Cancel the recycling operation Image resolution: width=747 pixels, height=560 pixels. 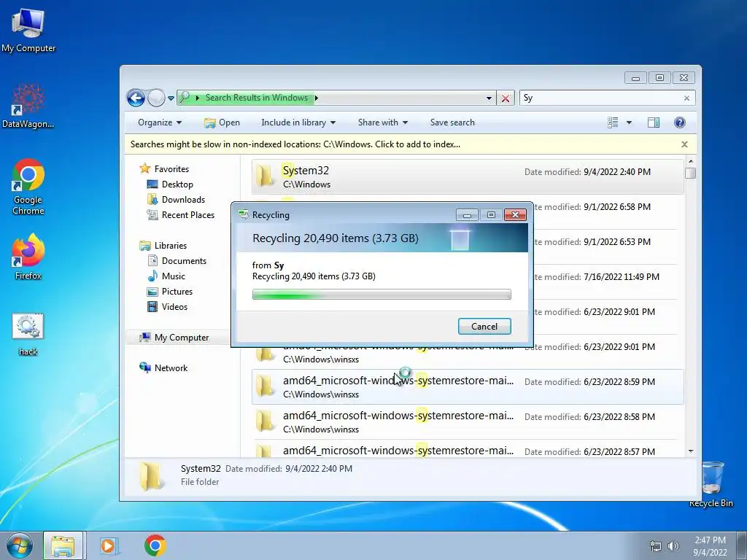484,326
